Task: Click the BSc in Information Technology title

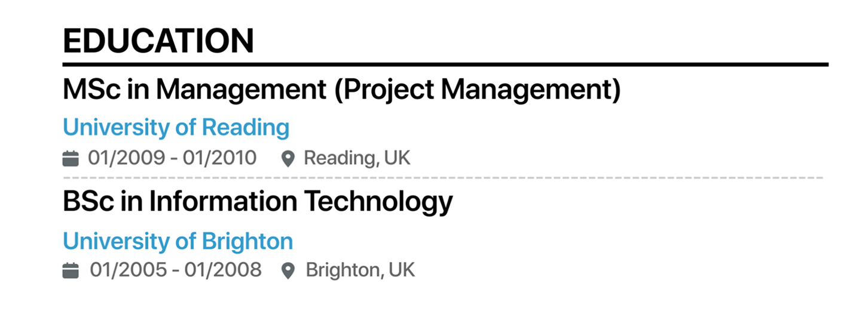Action: click(258, 202)
